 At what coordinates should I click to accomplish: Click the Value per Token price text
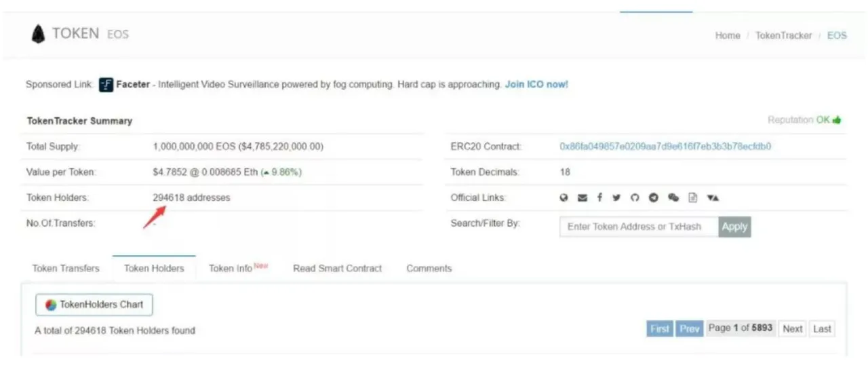point(205,172)
